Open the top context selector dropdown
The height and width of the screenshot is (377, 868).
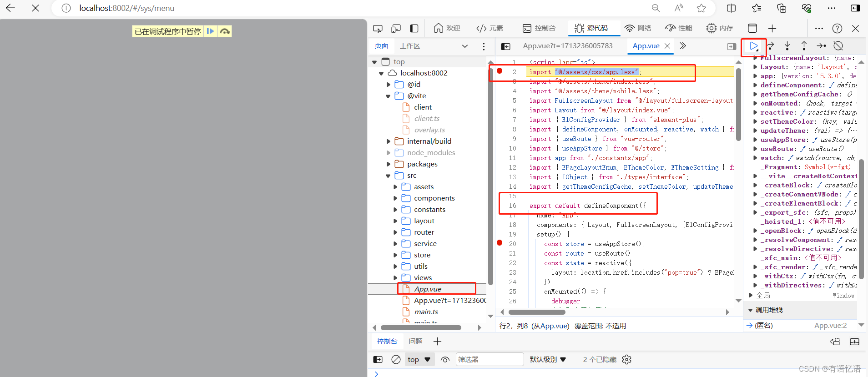coord(419,360)
